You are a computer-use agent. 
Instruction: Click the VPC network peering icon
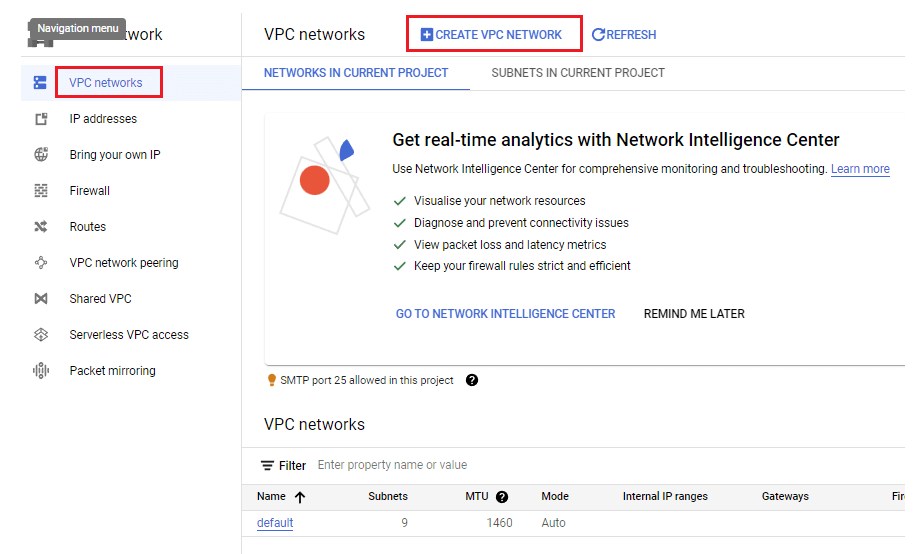pos(41,262)
